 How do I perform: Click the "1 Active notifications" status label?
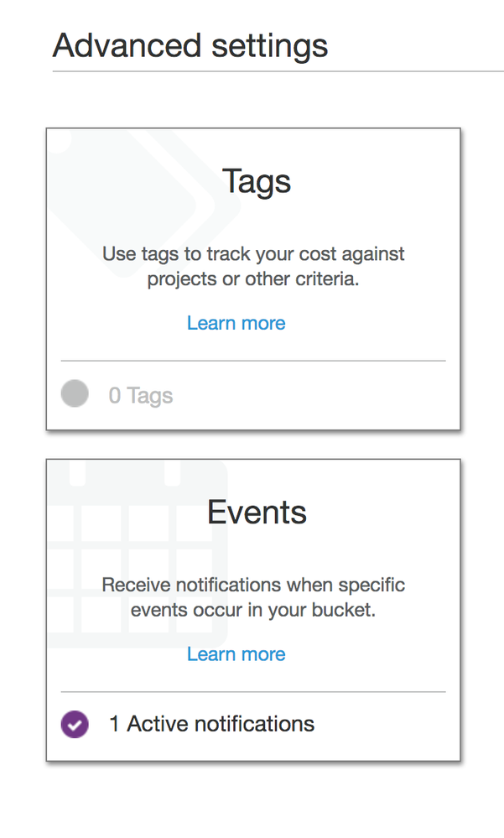[212, 724]
